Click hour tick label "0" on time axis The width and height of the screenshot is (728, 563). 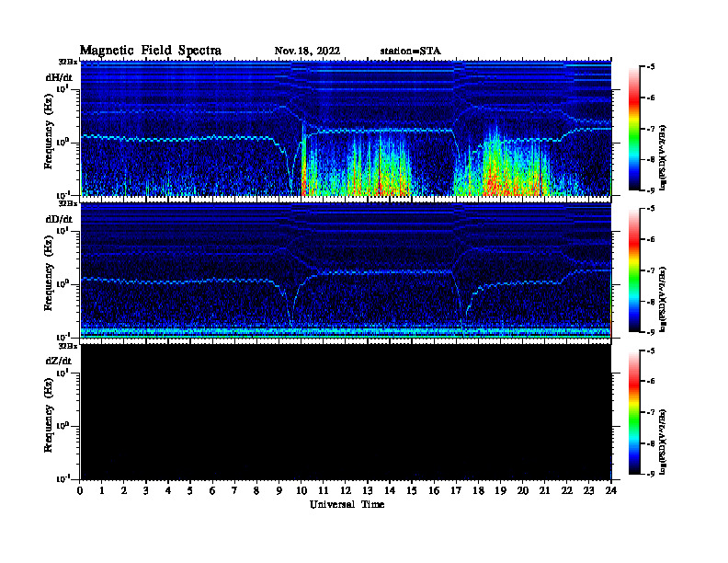[81, 491]
